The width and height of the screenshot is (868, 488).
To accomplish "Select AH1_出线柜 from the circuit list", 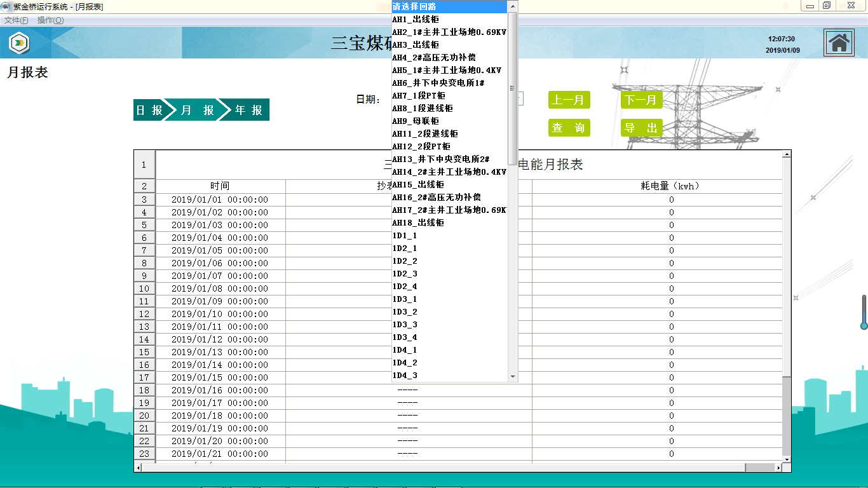I will [416, 20].
